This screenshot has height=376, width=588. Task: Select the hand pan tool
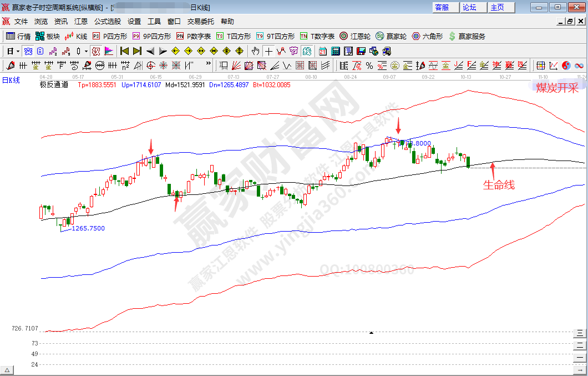255,51
